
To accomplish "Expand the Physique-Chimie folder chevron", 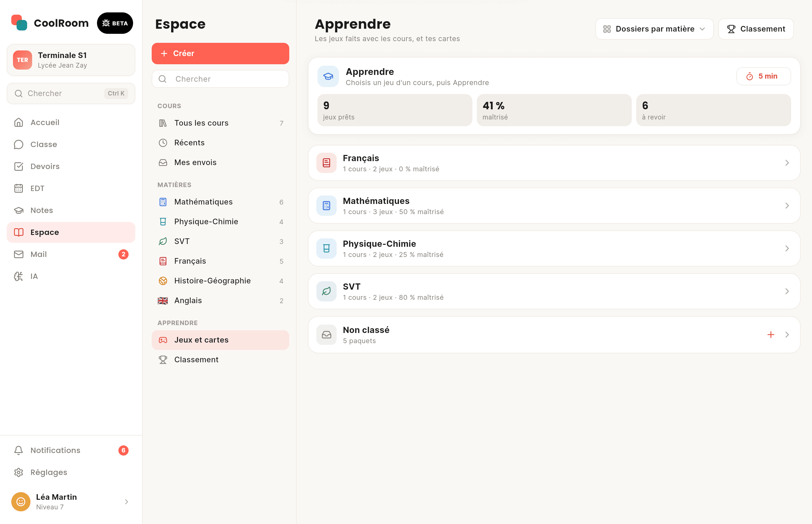I will pyautogui.click(x=787, y=248).
